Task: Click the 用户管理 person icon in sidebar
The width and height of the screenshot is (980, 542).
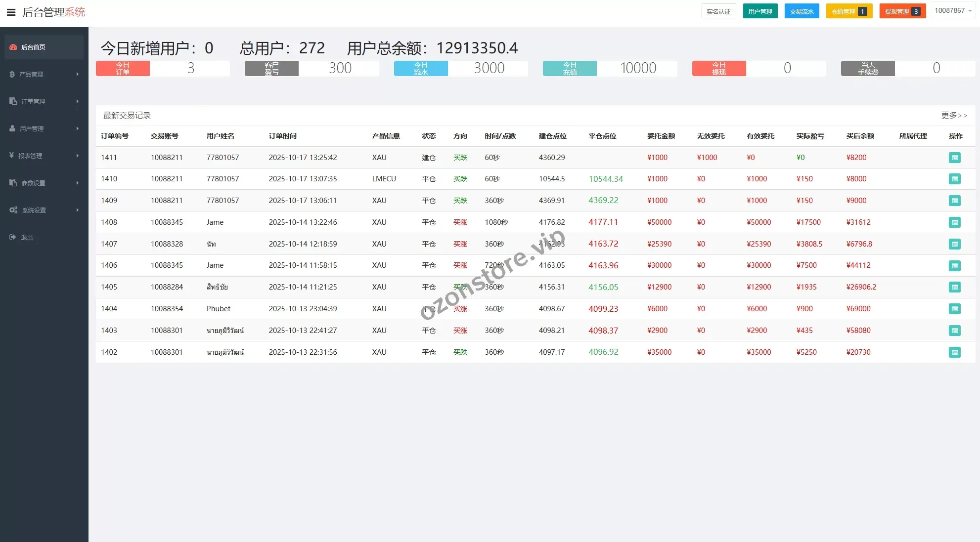Action: pos(13,128)
